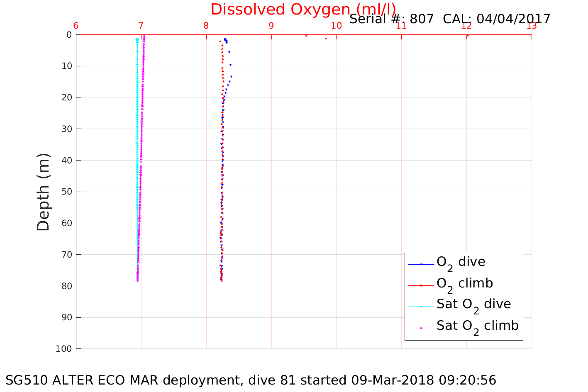This screenshot has height=392, width=588.
Task: Click the depth axis tick label 80
Action: point(66,286)
